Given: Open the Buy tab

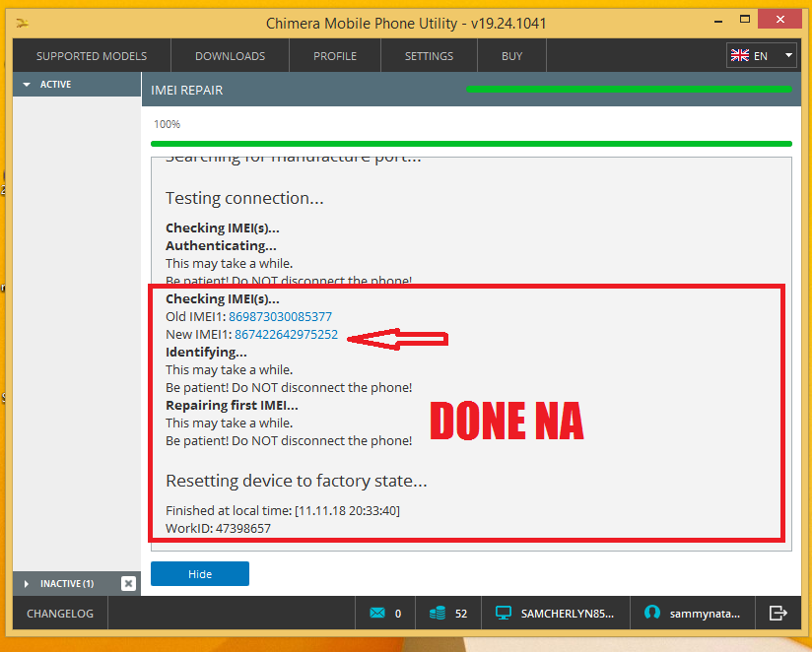Looking at the screenshot, I should tap(511, 56).
